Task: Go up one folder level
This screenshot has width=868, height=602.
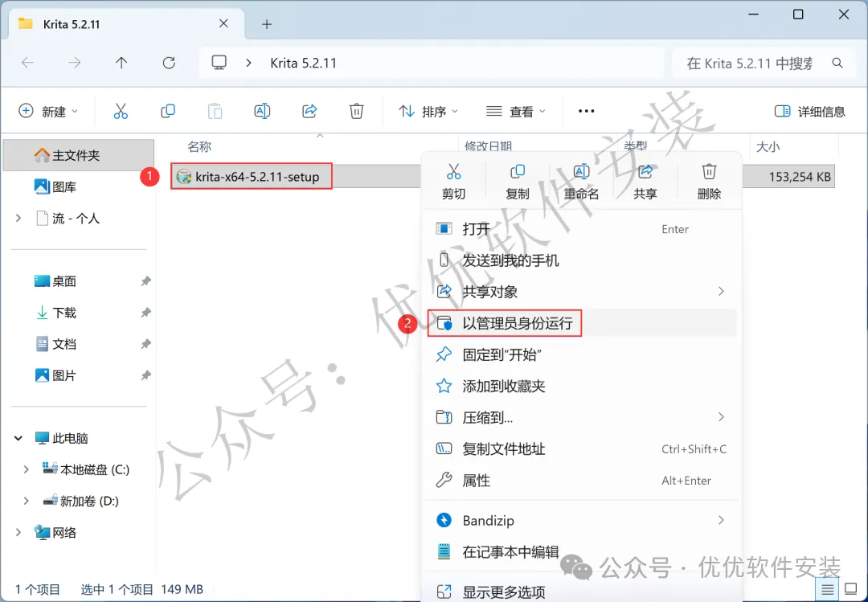Action: [121, 63]
